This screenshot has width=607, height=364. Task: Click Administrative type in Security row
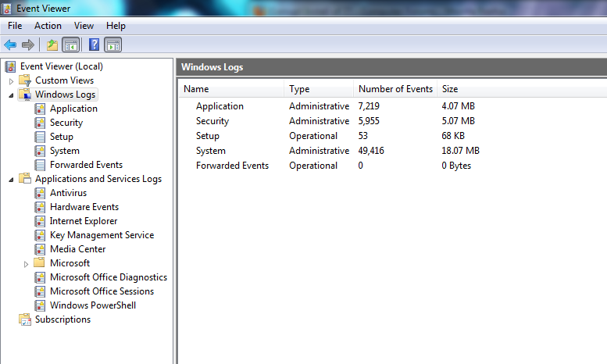(x=319, y=121)
